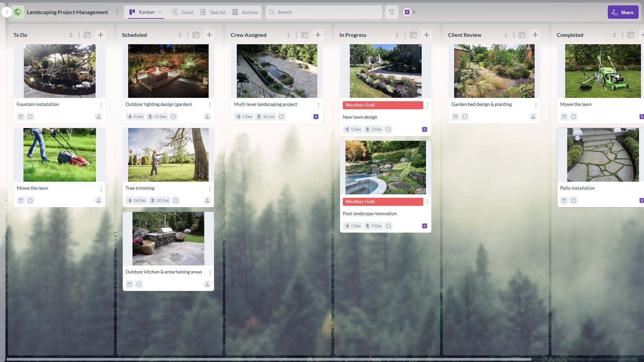This screenshot has width=644, height=362.
Task: Click inside the Search input field
Action: coord(324,12)
